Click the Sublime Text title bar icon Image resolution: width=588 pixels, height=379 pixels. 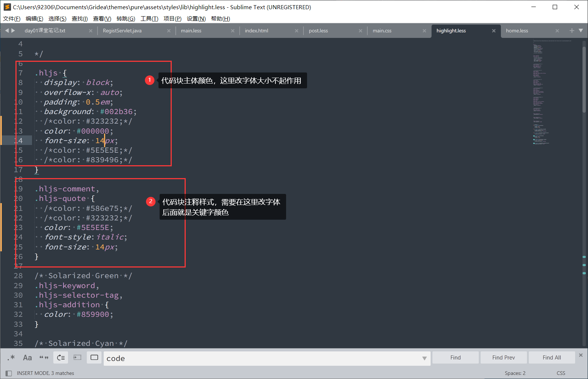coord(7,7)
